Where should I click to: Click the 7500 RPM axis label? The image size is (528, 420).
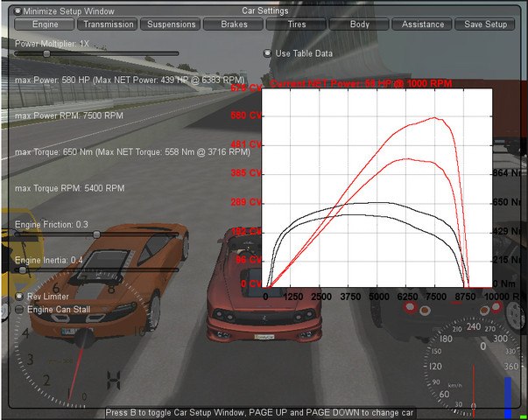(436, 297)
